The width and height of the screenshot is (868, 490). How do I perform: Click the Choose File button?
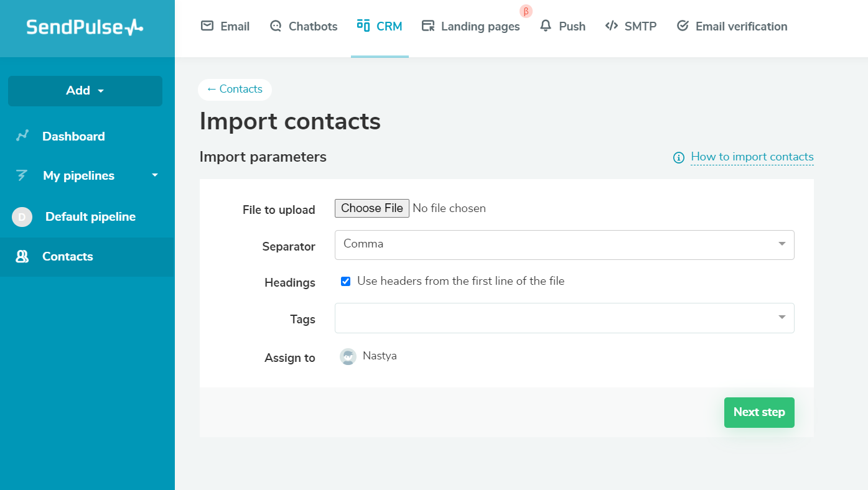coord(371,208)
